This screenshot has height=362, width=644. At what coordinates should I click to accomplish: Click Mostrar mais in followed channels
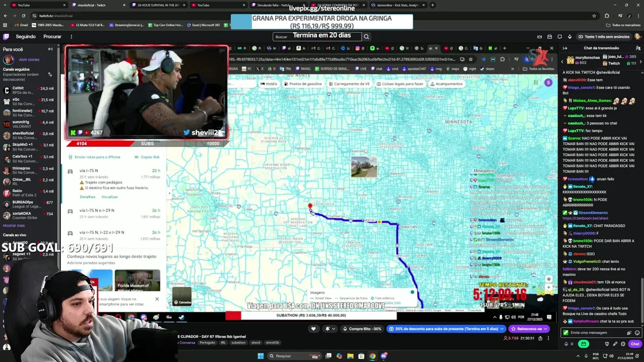click(14, 226)
